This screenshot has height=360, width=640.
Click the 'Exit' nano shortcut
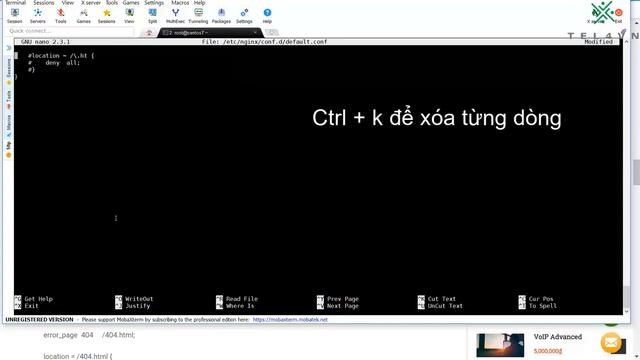tap(27, 306)
